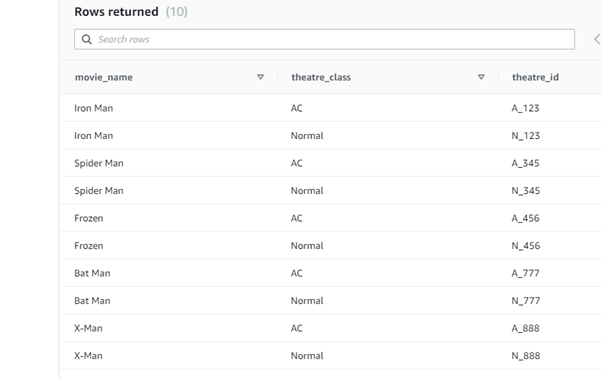
Task: Click AC class in the A_777 row
Action: (297, 273)
